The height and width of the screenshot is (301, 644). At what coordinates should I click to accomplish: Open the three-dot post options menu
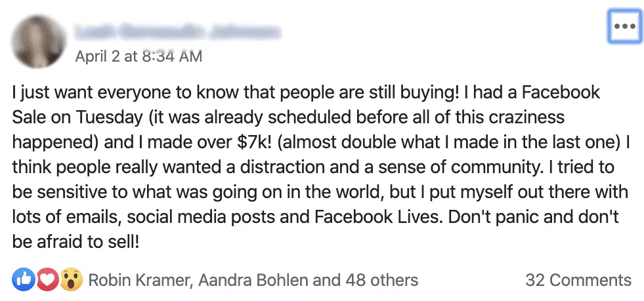[624, 26]
